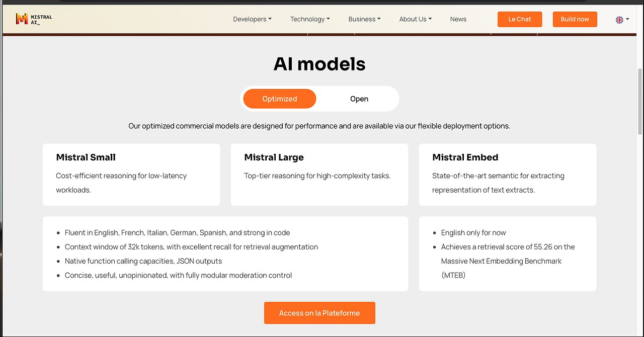Open the language flag selector

pyautogui.click(x=622, y=20)
